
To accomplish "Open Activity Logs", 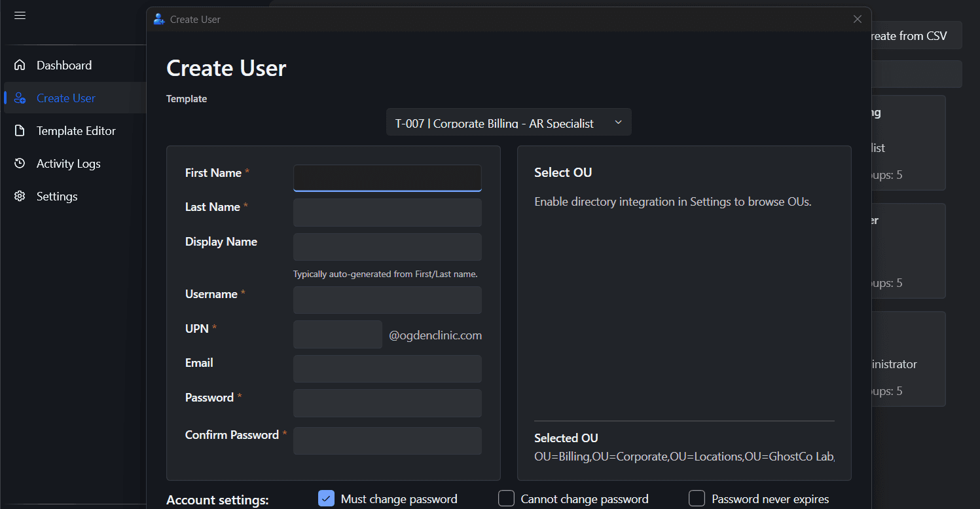I will (75, 164).
